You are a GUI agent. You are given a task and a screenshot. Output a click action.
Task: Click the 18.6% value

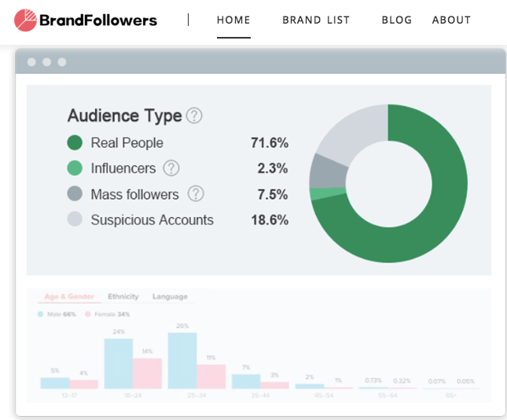(x=270, y=220)
